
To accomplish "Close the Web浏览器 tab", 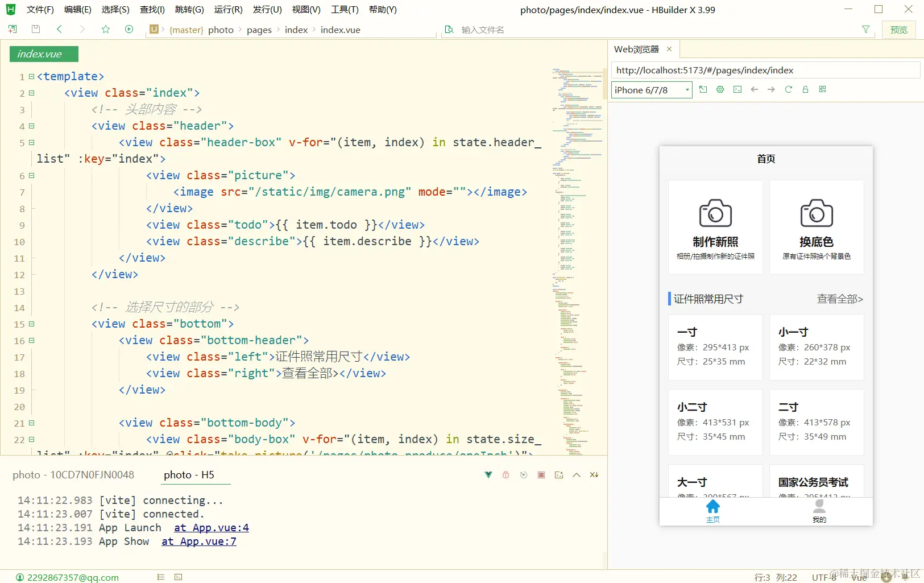I will click(669, 49).
